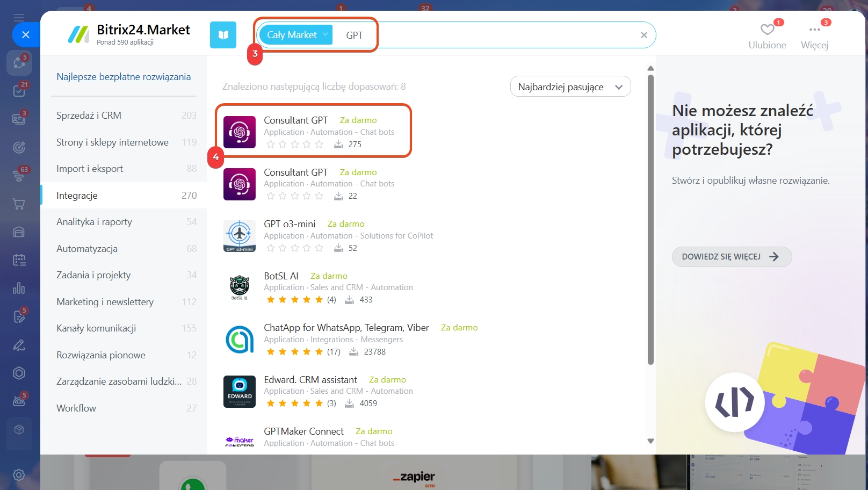Viewport: 868px width, 490px height.
Task: Click the BotSL AI robot icon
Action: (240, 288)
